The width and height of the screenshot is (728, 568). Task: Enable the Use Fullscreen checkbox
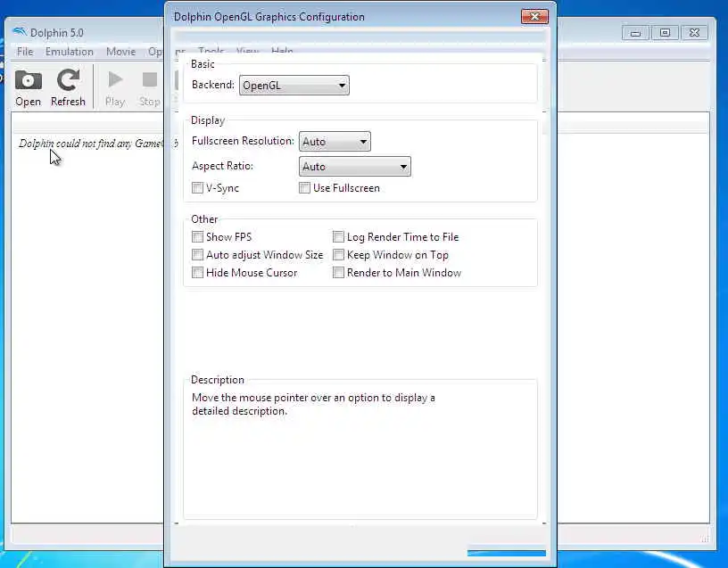304,188
